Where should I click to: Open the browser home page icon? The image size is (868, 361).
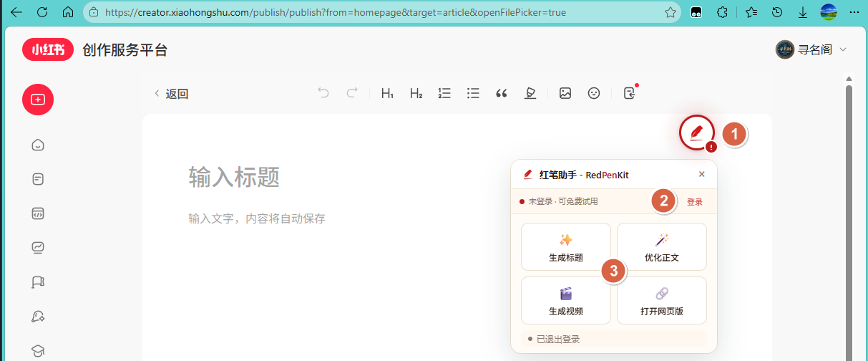click(68, 12)
